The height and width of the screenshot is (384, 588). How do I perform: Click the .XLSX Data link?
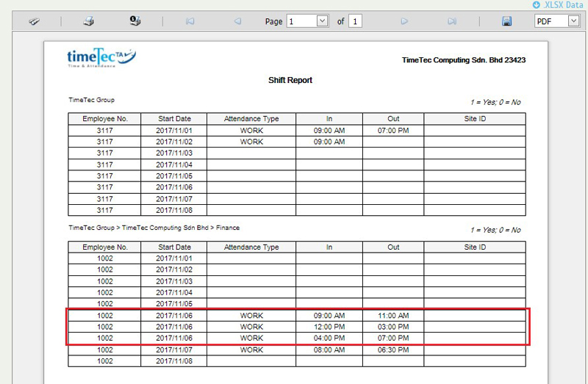563,5
